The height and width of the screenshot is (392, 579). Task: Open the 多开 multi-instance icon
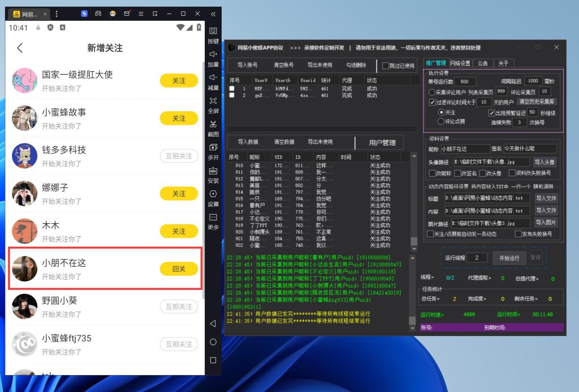pyautogui.click(x=213, y=150)
